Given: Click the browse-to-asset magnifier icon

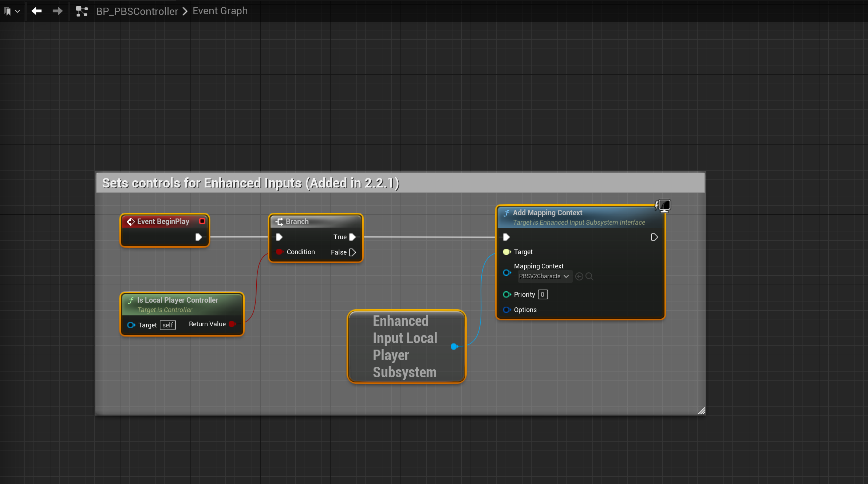Looking at the screenshot, I should pos(589,277).
